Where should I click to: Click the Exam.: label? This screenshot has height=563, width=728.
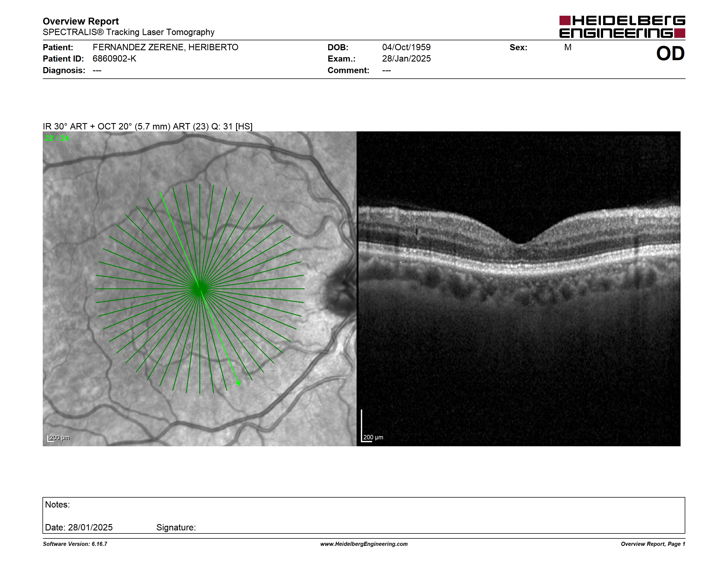pos(342,59)
